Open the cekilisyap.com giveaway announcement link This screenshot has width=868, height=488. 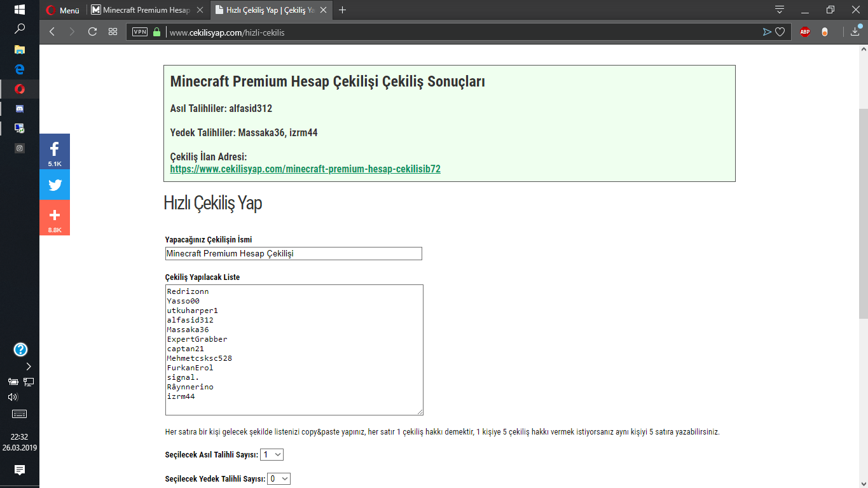pos(305,169)
